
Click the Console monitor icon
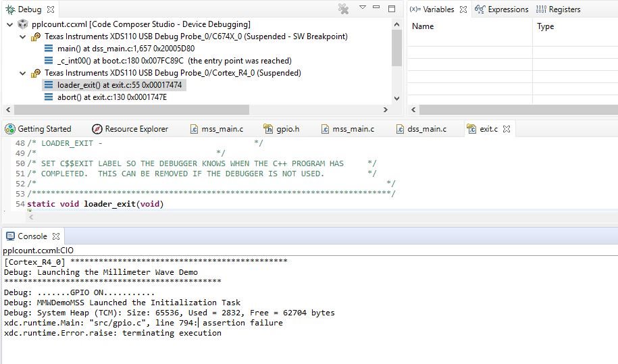click(x=11, y=236)
